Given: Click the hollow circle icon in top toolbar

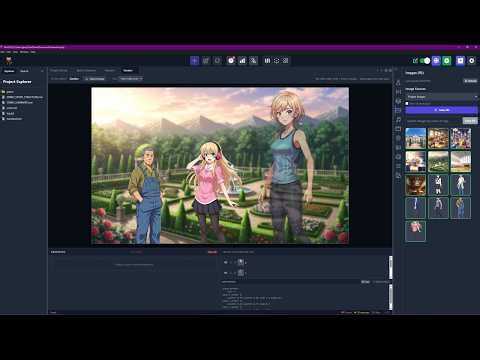Looking at the screenshot, I should pos(217,60).
